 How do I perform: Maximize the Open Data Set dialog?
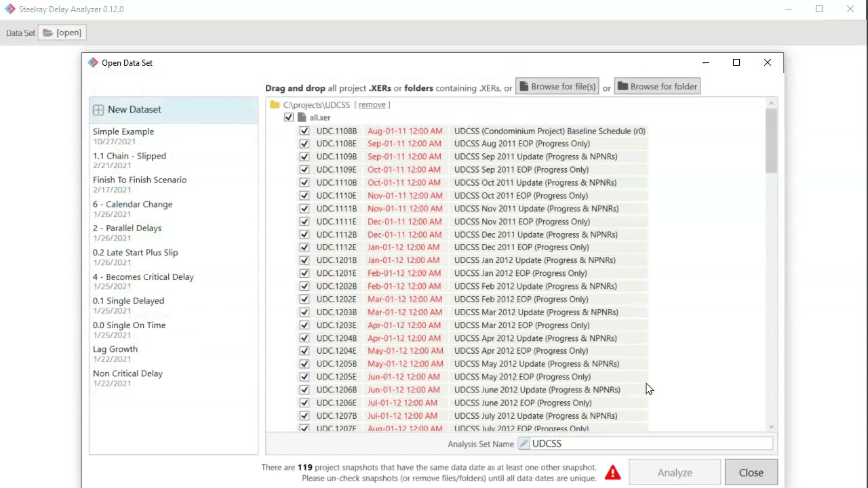[736, 62]
